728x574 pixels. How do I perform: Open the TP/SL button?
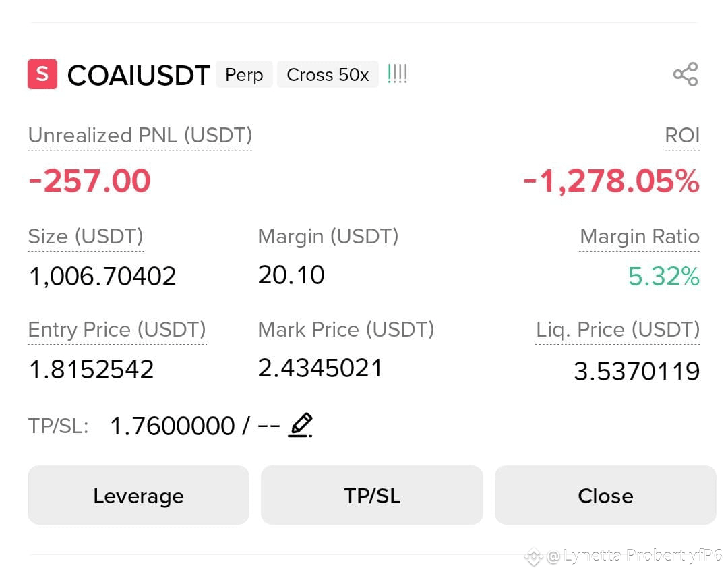372,496
